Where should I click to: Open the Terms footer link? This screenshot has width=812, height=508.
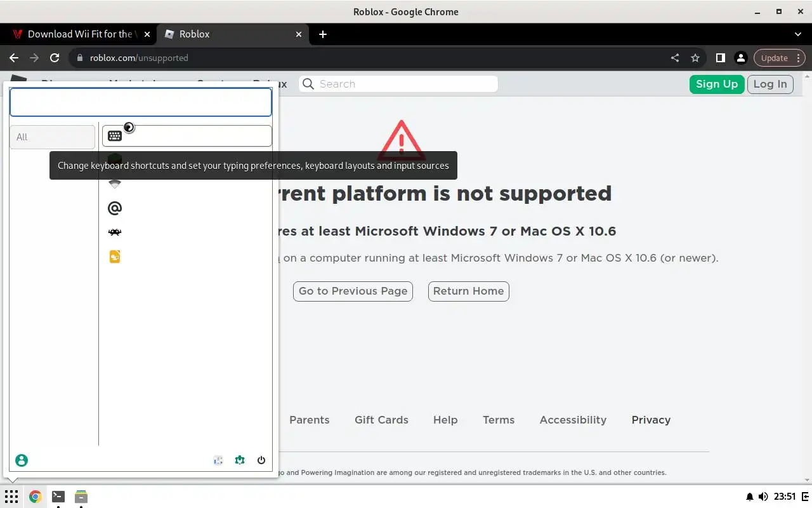pos(499,420)
